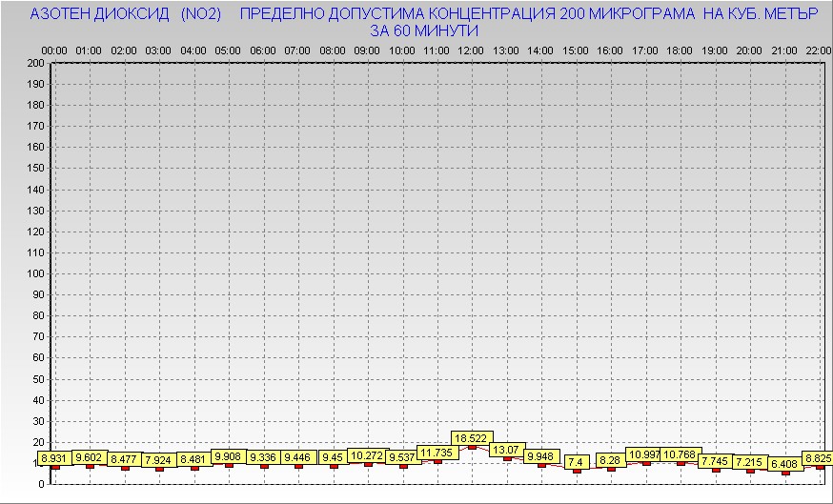The height and width of the screenshot is (504, 833).
Task: Select the 13:00 time axis label
Action: click(506, 51)
